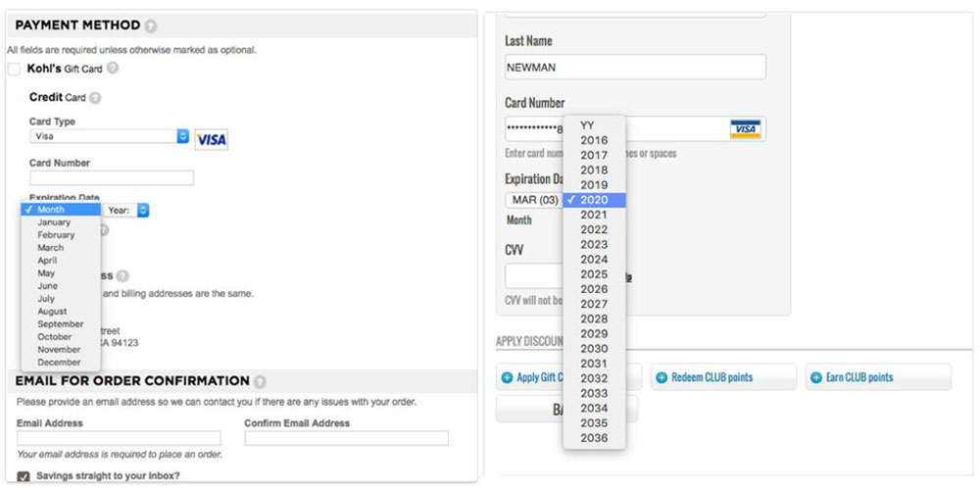Click the plus icon on Earn CLUB points
This screenshot has width=980, height=490.
click(816, 377)
